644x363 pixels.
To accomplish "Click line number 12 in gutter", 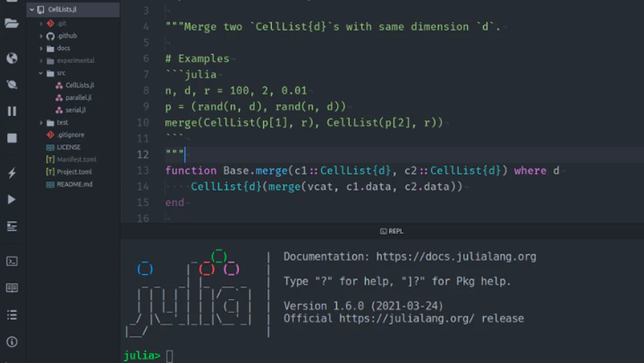I will click(143, 155).
